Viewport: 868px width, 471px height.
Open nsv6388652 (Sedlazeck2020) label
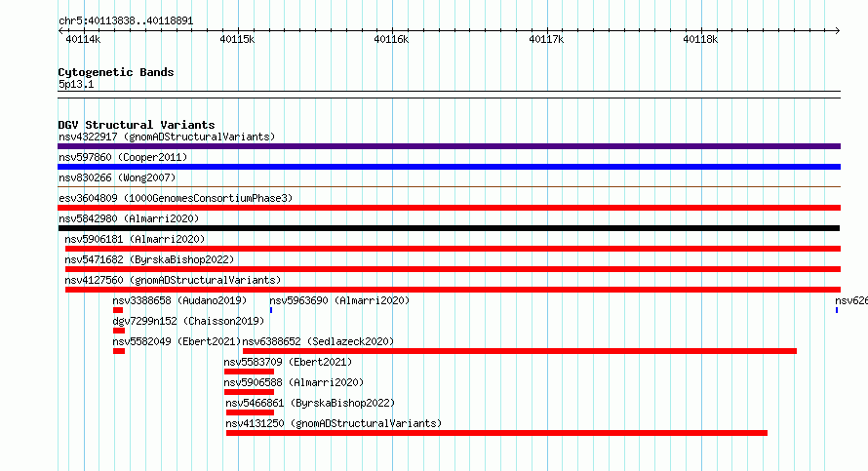pos(318,341)
